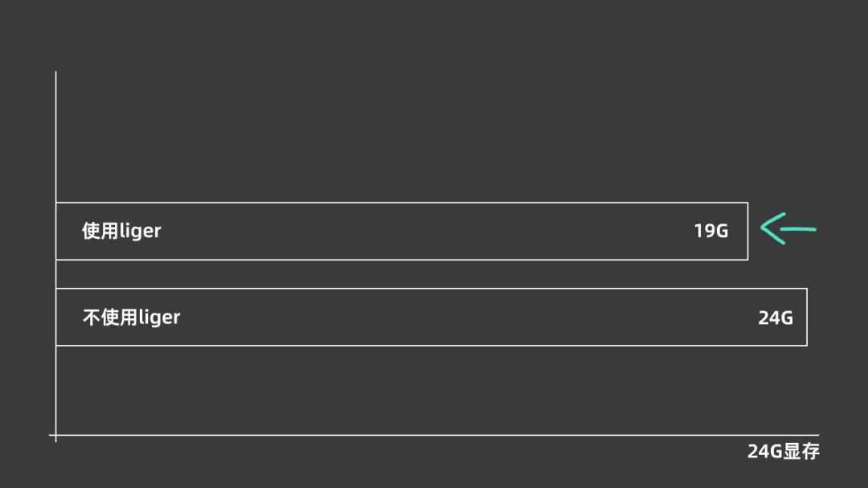The width and height of the screenshot is (868, 488).
Task: Click the empty space below the 不使用liger bar
Action: 402,390
